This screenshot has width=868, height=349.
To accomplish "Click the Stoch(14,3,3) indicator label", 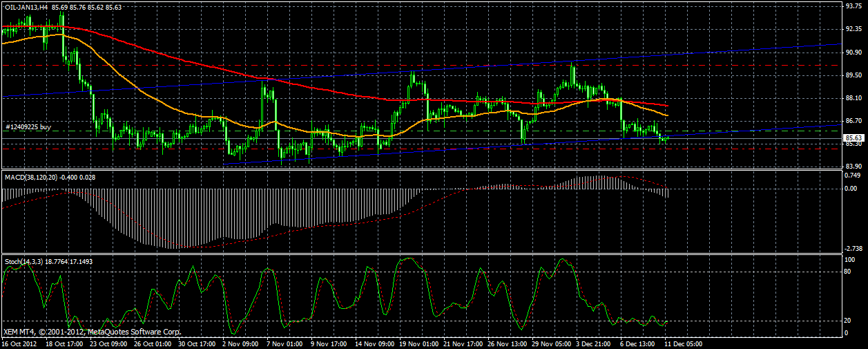I will pyautogui.click(x=23, y=262).
